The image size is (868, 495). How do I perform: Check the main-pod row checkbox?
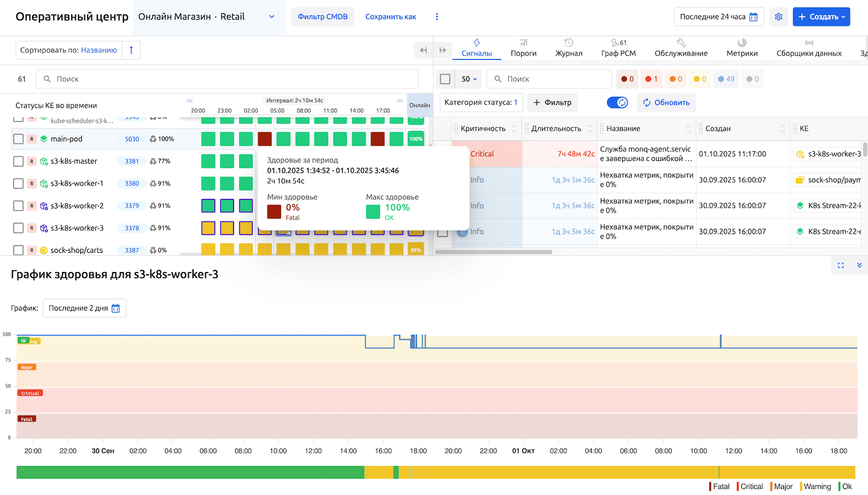(18, 139)
